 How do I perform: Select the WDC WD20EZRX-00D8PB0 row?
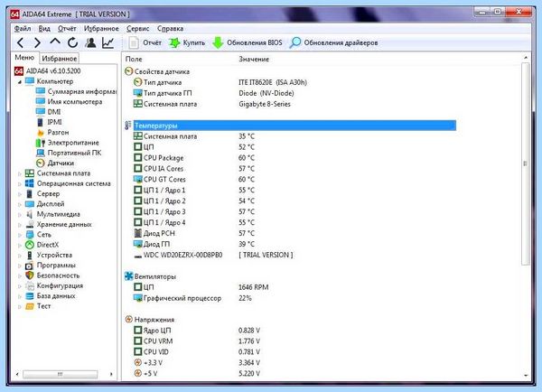(213, 255)
